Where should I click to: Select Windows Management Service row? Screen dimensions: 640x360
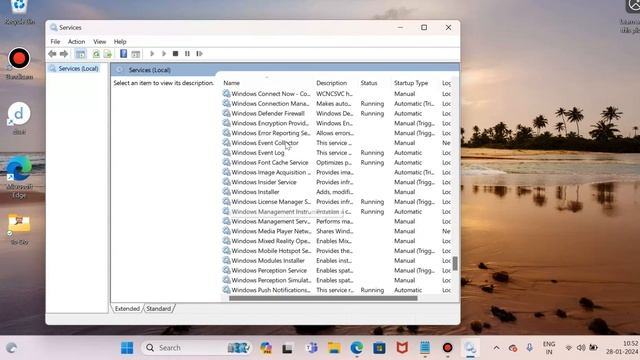(x=337, y=221)
